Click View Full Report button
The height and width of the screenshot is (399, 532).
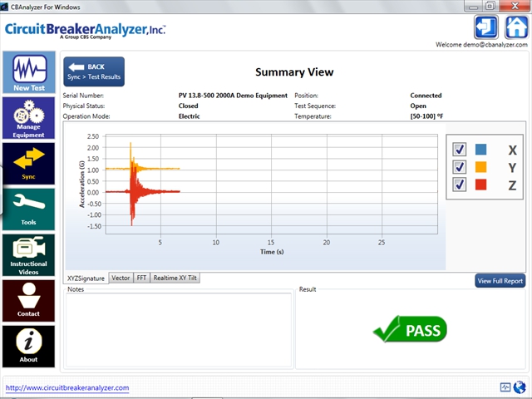coord(500,281)
